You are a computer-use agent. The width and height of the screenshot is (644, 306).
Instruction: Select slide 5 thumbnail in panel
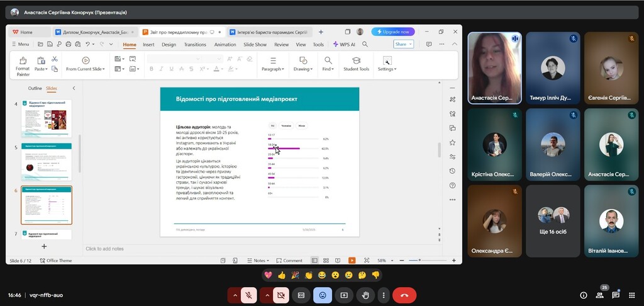point(47,162)
